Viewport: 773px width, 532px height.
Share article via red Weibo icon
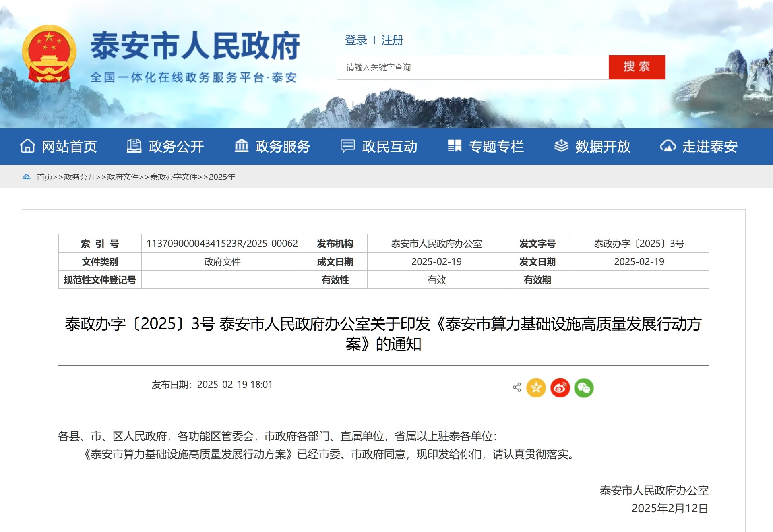[x=560, y=388]
